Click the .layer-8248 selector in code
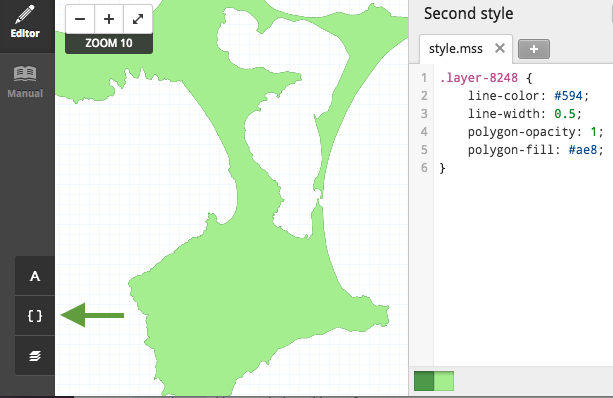Image resolution: width=613 pixels, height=398 pixels. pos(479,78)
